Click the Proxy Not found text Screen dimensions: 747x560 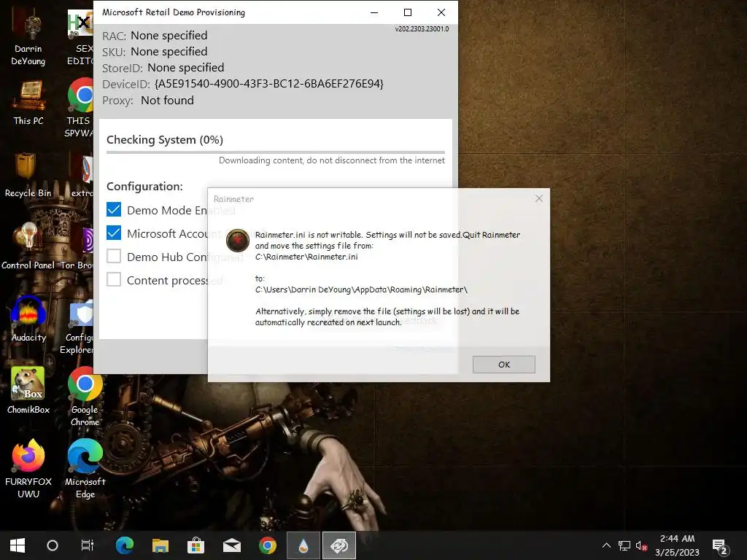pyautogui.click(x=167, y=101)
